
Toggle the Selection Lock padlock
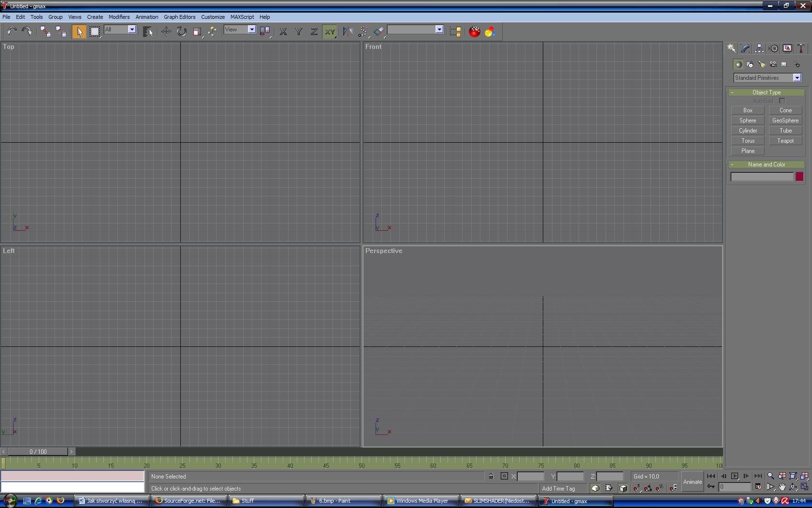(x=491, y=476)
